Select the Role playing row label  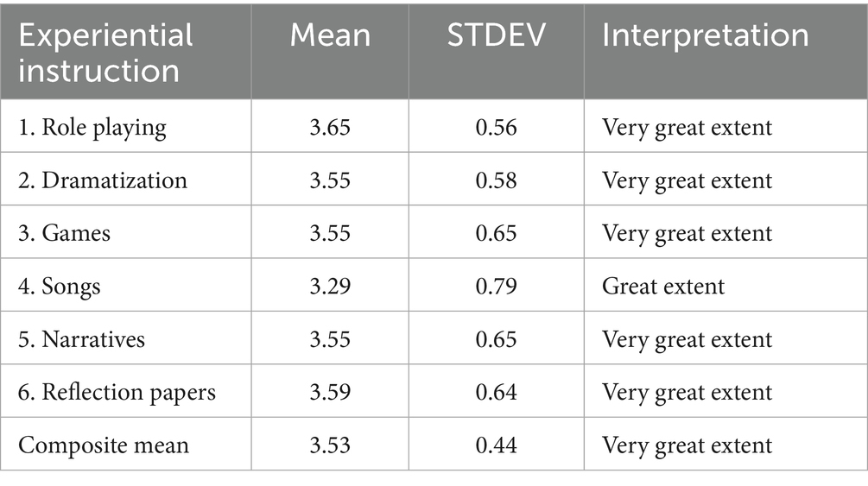coord(92,128)
